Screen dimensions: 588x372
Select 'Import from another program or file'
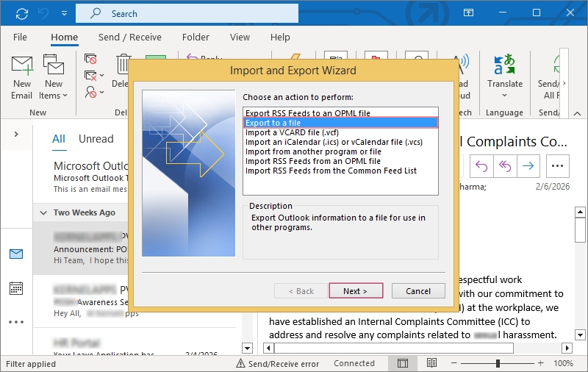click(x=340, y=151)
